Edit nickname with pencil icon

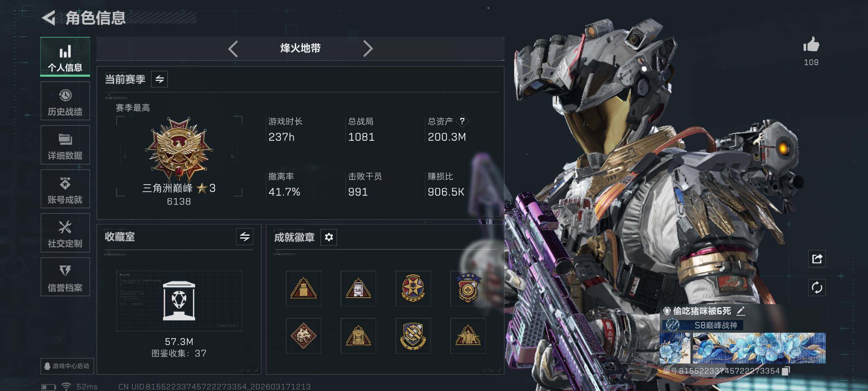click(x=741, y=311)
